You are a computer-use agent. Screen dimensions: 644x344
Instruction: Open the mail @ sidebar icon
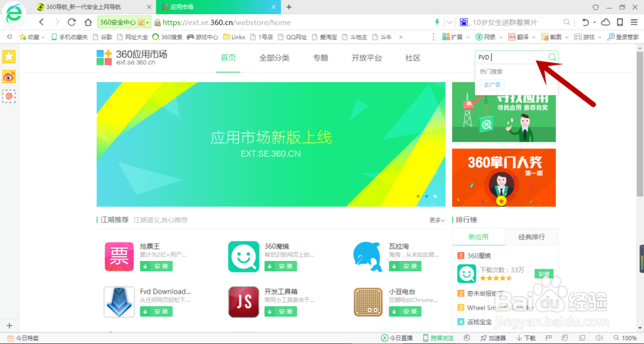coord(9,96)
